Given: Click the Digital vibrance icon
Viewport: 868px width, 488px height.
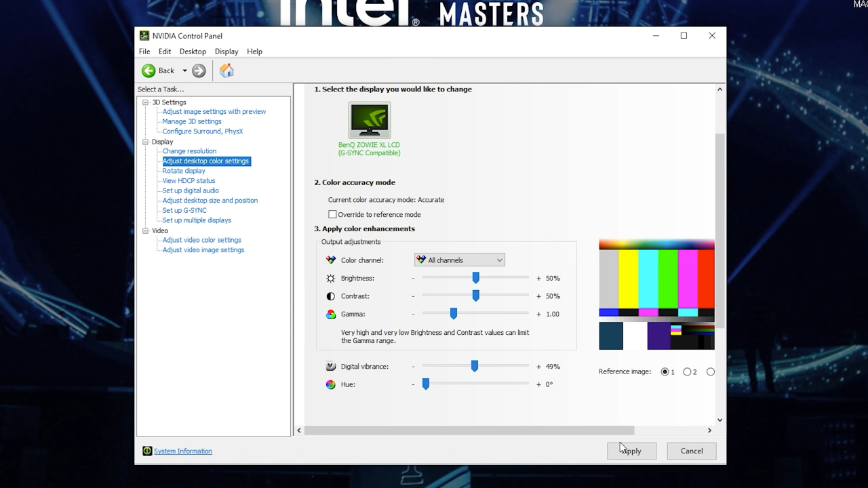Looking at the screenshot, I should click(331, 367).
